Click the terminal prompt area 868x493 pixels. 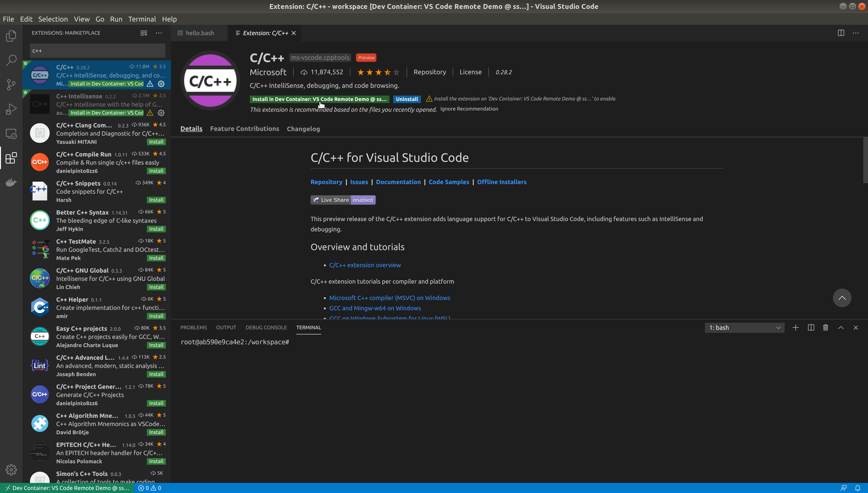pyautogui.click(x=235, y=342)
